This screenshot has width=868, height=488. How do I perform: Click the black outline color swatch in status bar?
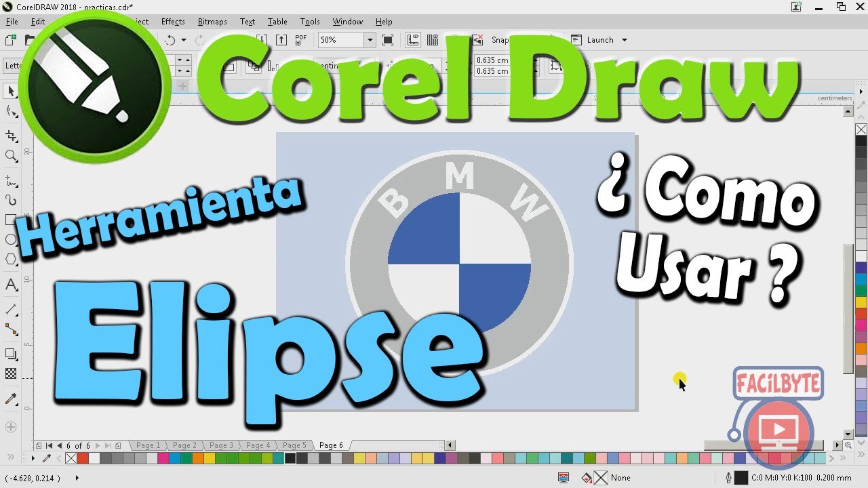click(741, 478)
